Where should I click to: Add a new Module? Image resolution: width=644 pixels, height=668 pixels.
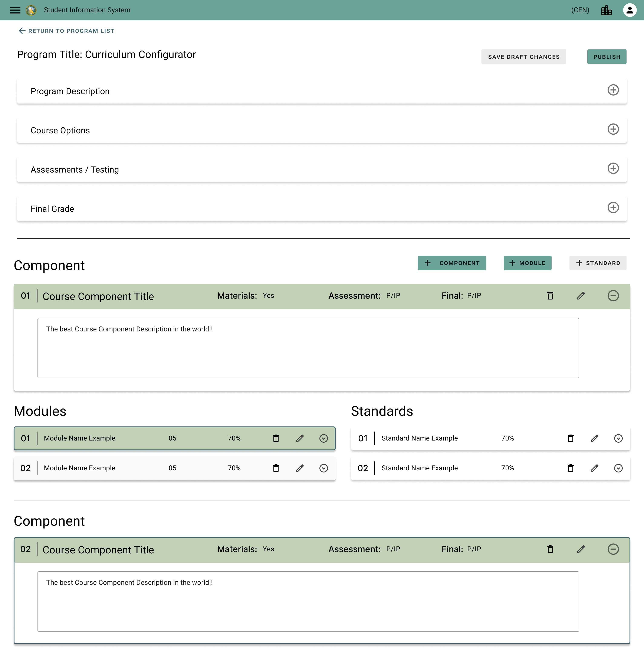[528, 263]
